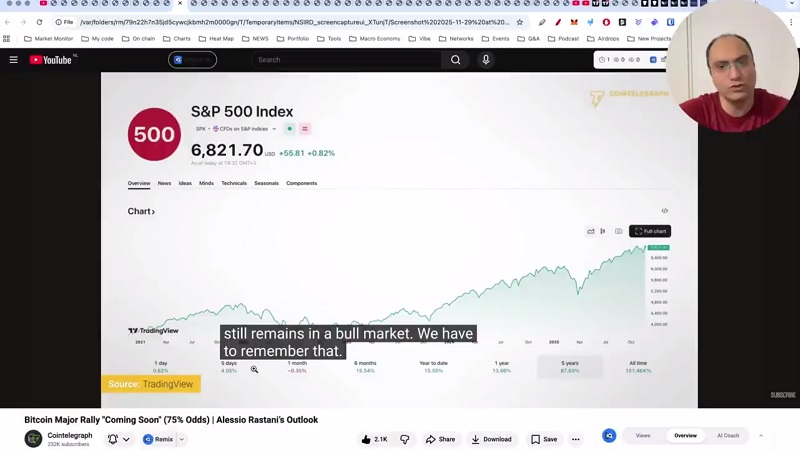The height and width of the screenshot is (450, 800).
Task: Download the video
Action: [491, 439]
